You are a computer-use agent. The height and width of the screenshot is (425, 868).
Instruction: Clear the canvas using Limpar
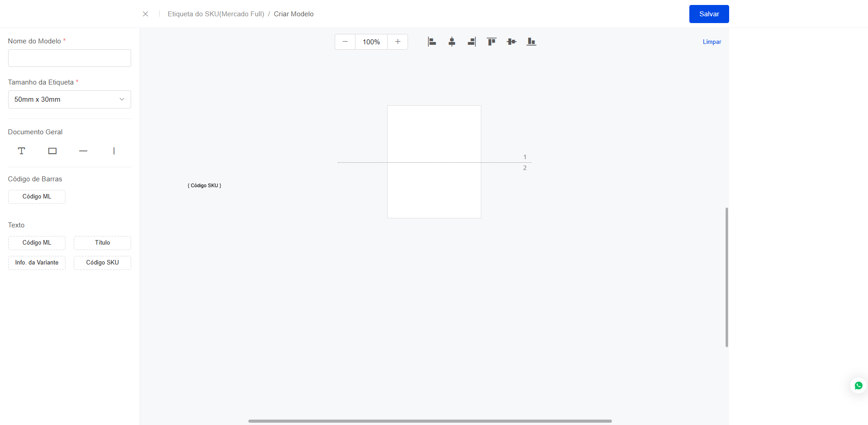(712, 42)
